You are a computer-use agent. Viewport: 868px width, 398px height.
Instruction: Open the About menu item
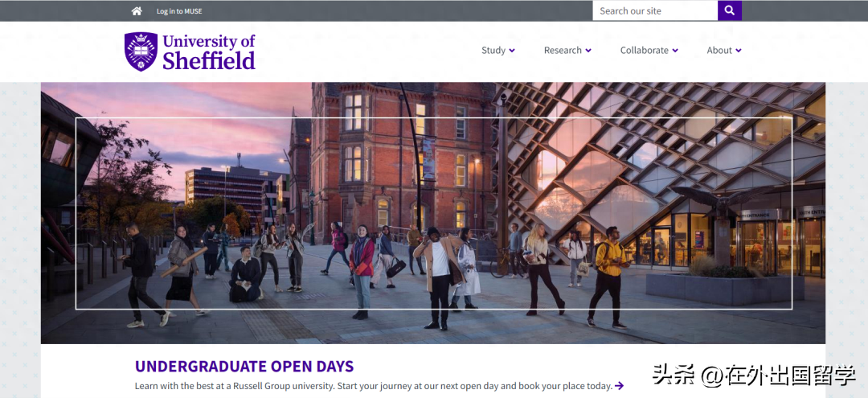719,50
